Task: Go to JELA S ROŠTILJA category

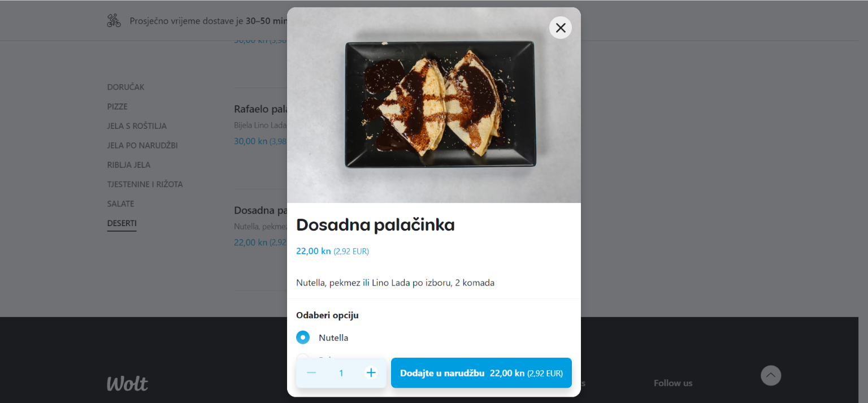Action: coord(137,126)
